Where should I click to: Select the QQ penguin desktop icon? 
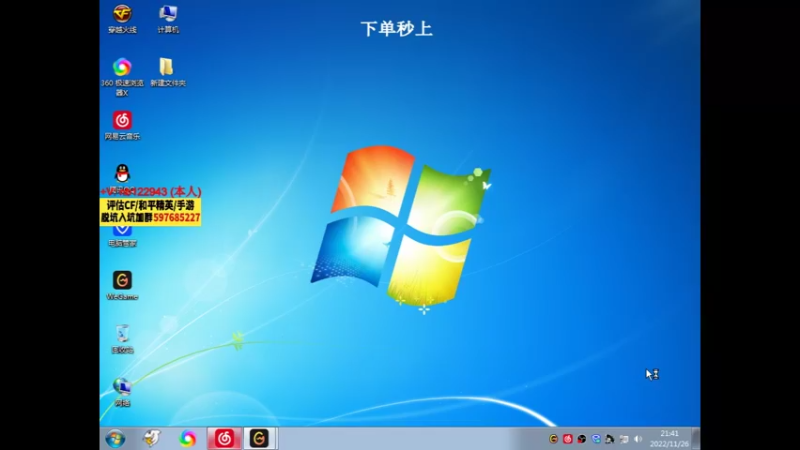click(122, 174)
